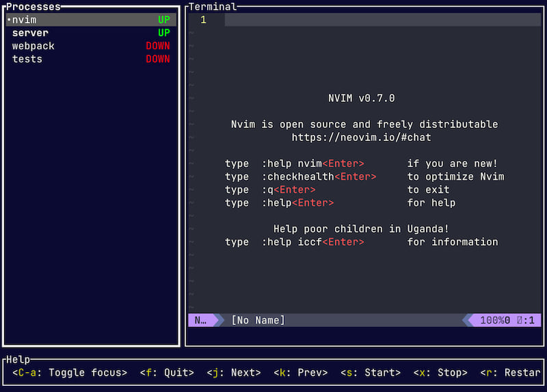This screenshot has width=547, height=392.
Task: Click the DOWN status beside tests
Action: pyautogui.click(x=158, y=59)
